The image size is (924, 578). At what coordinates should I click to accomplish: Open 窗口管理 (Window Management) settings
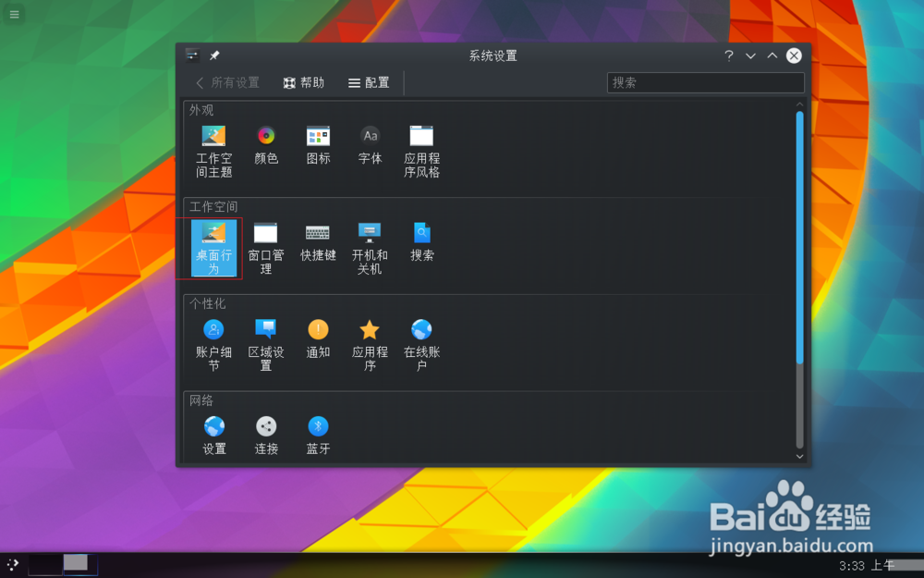(266, 245)
